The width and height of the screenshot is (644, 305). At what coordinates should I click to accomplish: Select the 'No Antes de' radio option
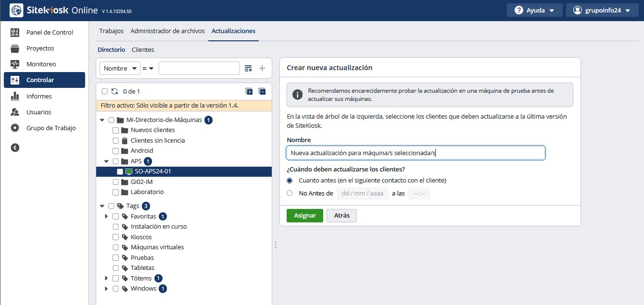point(290,194)
